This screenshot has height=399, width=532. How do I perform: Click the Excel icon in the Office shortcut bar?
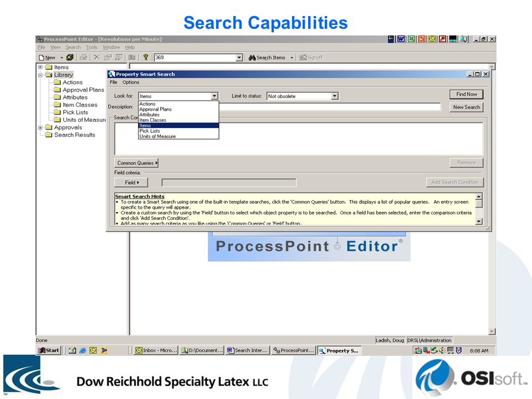411,39
